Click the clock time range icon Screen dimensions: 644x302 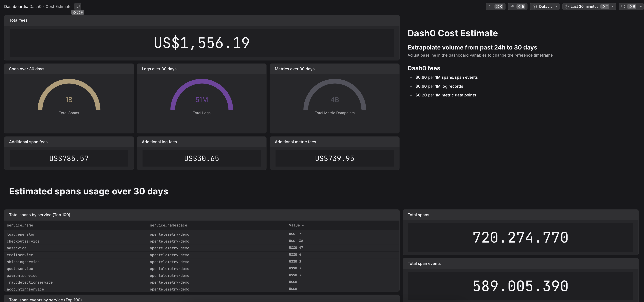tap(567, 6)
